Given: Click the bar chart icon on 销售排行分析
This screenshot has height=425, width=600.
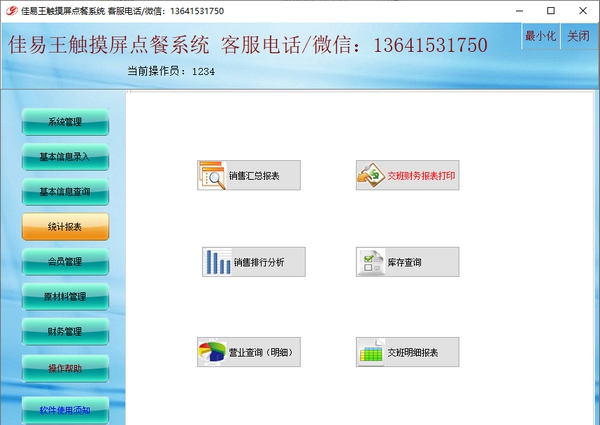Looking at the screenshot, I should [217, 262].
